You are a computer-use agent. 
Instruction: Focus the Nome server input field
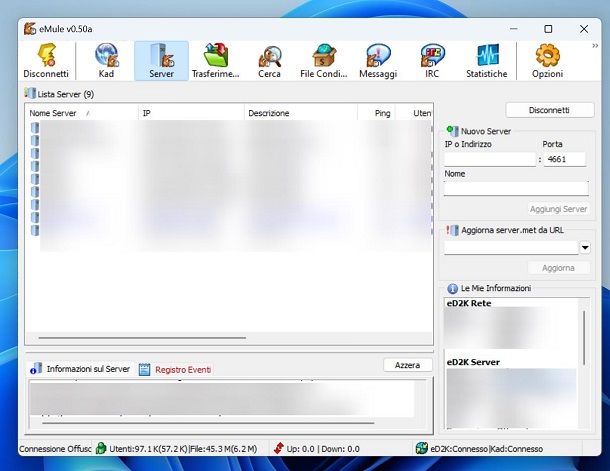516,189
